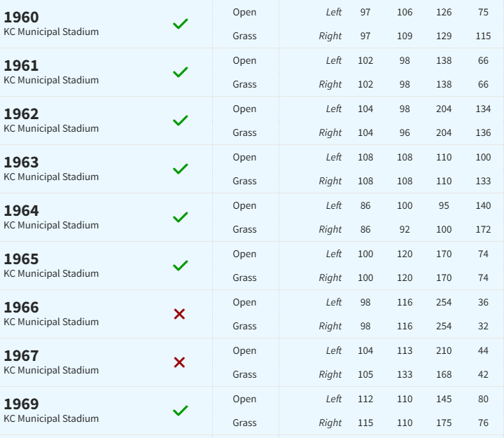The image size is (504, 438).
Task: Click value 172 in 1964 Right row
Action: point(483,229)
